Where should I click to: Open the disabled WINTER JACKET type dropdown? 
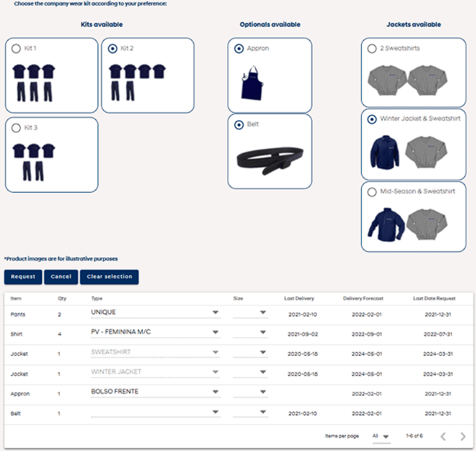pos(156,372)
